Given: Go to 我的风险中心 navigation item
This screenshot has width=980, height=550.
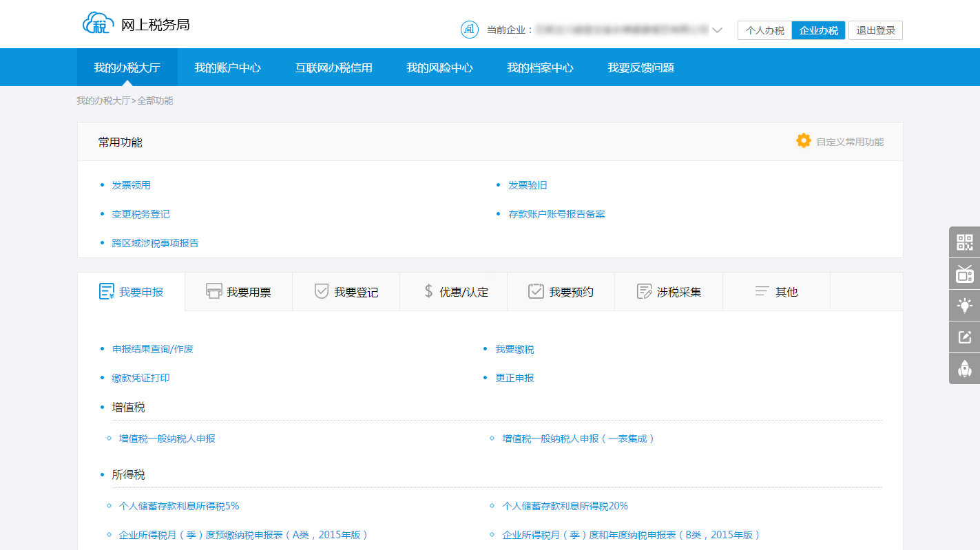Looking at the screenshot, I should tap(439, 67).
